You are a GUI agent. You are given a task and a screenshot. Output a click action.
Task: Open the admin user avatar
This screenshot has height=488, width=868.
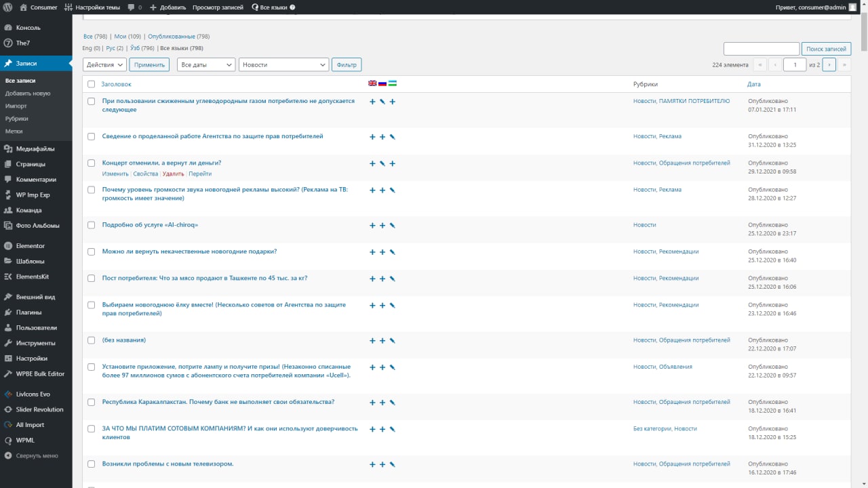click(x=852, y=7)
